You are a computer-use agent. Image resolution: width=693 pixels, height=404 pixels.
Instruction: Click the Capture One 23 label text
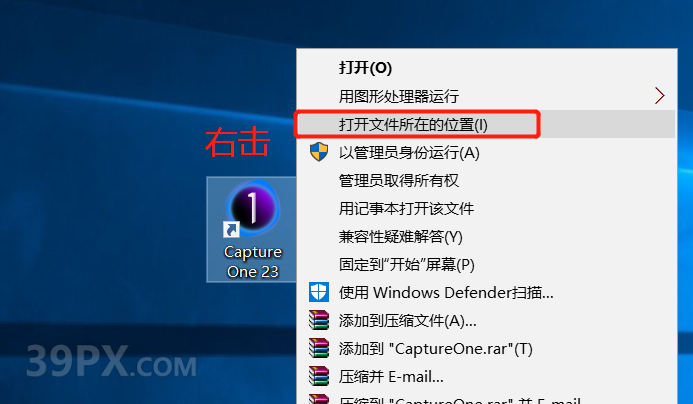(253, 261)
